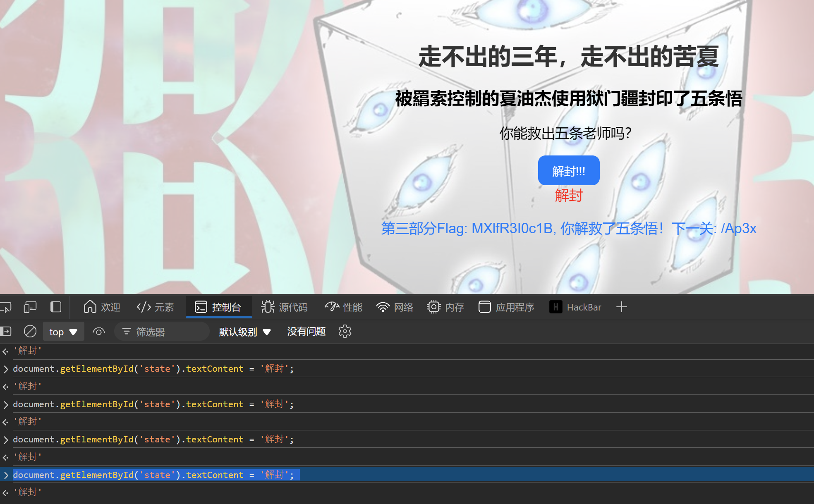This screenshot has width=814, height=504.
Task: Create live expression with eye icon
Action: tap(98, 332)
